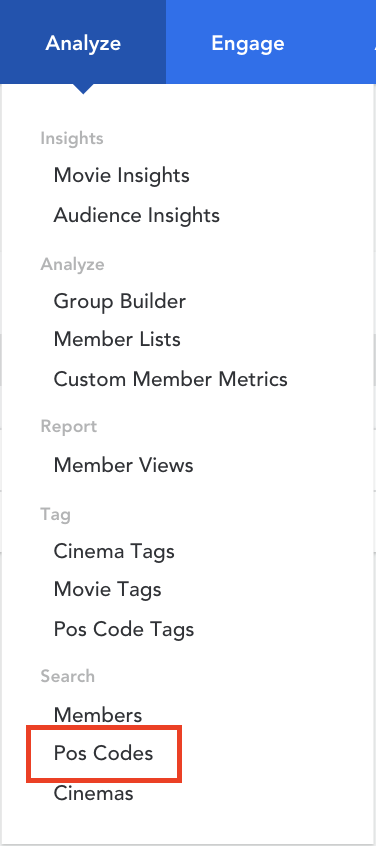Open Custom Member Metrics
The height and width of the screenshot is (846, 376).
170,379
